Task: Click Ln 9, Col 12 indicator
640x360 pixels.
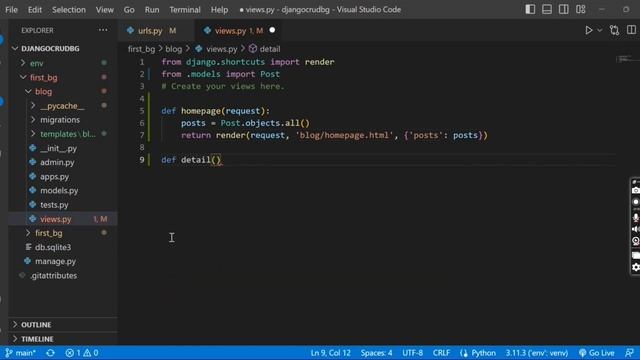Action: click(x=330, y=353)
